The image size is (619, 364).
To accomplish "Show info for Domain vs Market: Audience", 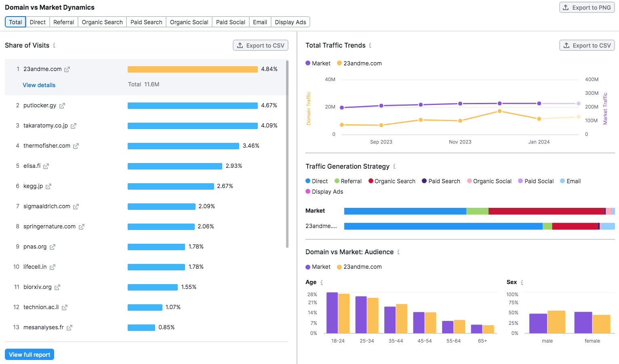I will [x=398, y=252].
